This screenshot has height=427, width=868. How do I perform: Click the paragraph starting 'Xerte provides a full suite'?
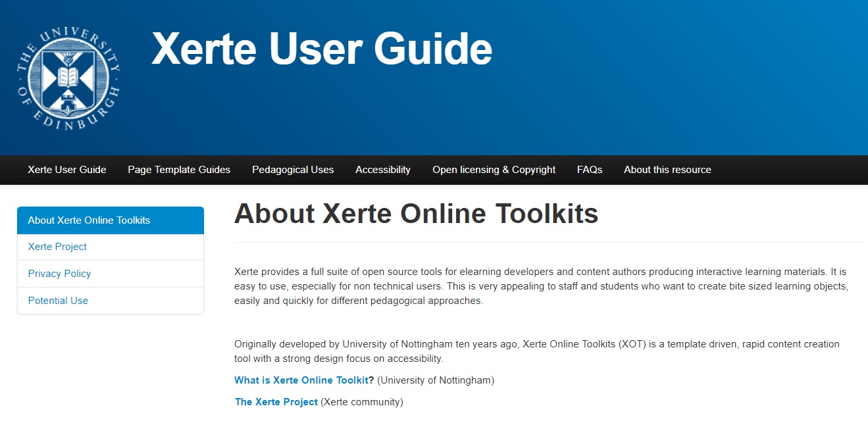click(541, 286)
